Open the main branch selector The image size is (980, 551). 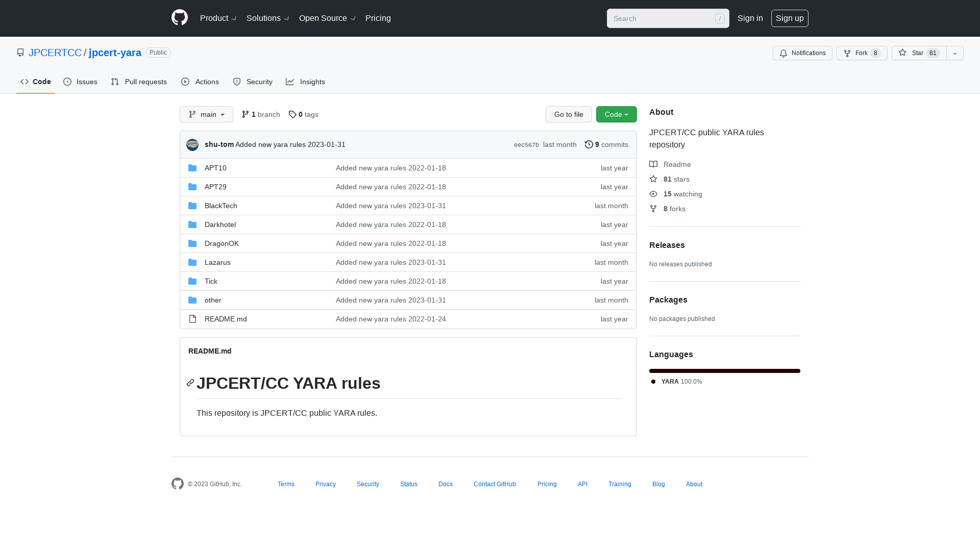(x=206, y=114)
